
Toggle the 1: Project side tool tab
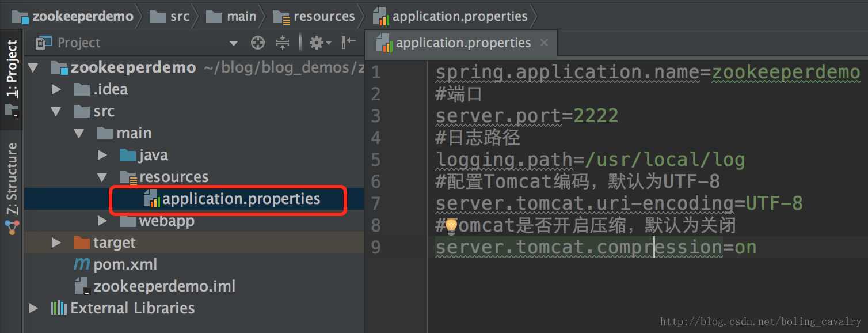(12, 70)
